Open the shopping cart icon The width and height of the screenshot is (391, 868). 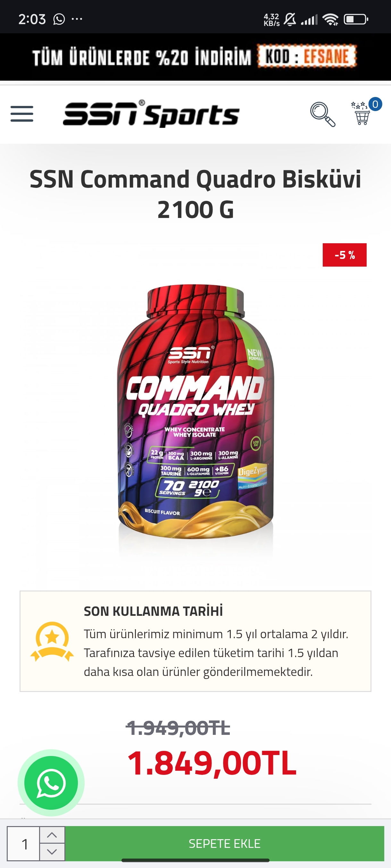361,114
